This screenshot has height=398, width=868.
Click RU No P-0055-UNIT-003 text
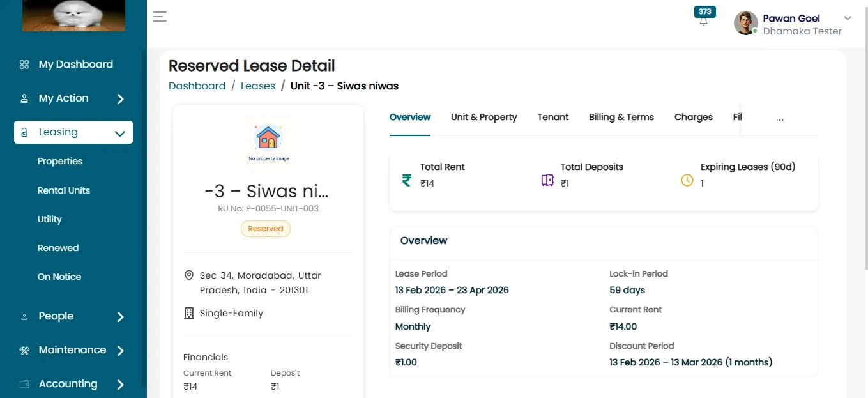click(x=268, y=209)
